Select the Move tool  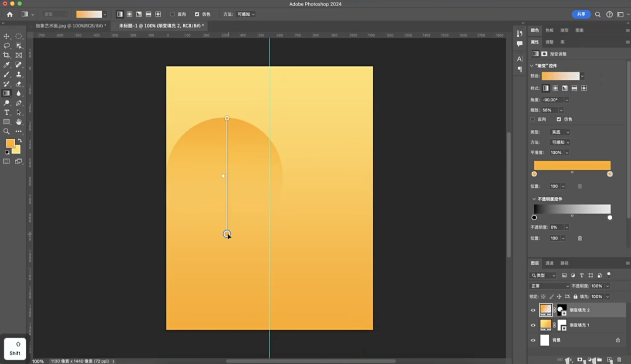click(x=7, y=36)
